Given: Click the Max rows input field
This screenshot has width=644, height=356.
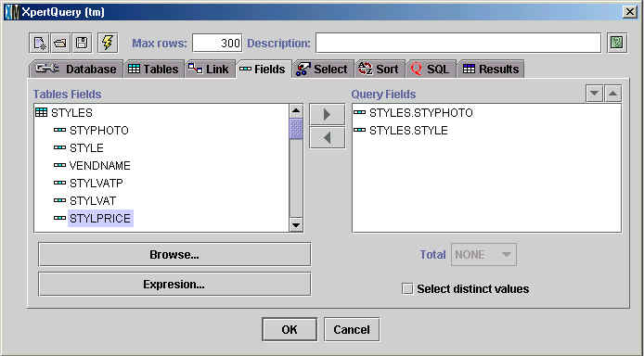Looking at the screenshot, I should (217, 43).
